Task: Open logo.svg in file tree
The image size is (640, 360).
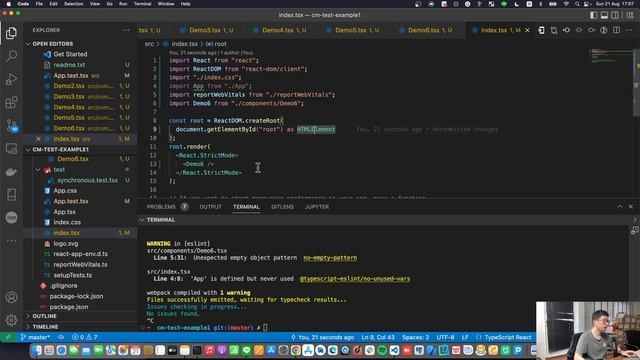Action: click(x=65, y=243)
